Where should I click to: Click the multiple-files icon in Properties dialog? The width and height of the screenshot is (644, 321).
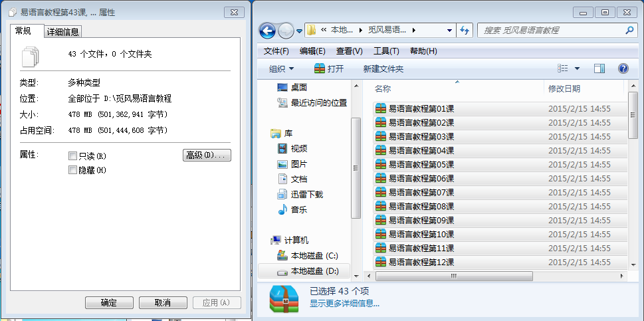(x=31, y=56)
